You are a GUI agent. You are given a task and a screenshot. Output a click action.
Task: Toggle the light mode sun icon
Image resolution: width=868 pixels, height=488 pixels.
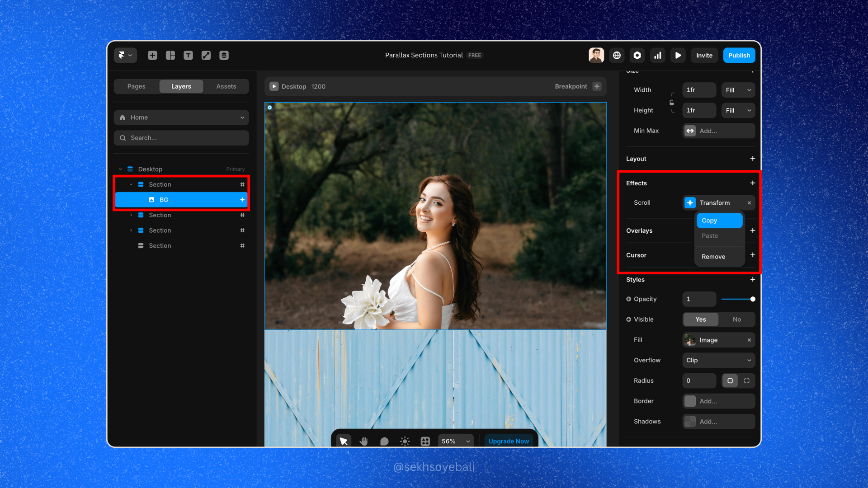pyautogui.click(x=405, y=441)
